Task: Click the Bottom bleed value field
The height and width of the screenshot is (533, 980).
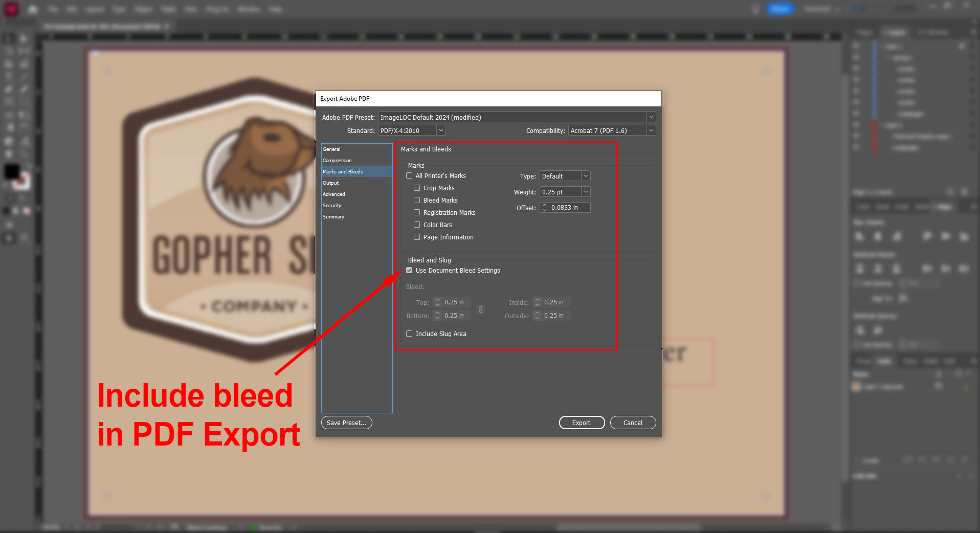Action: [456, 316]
